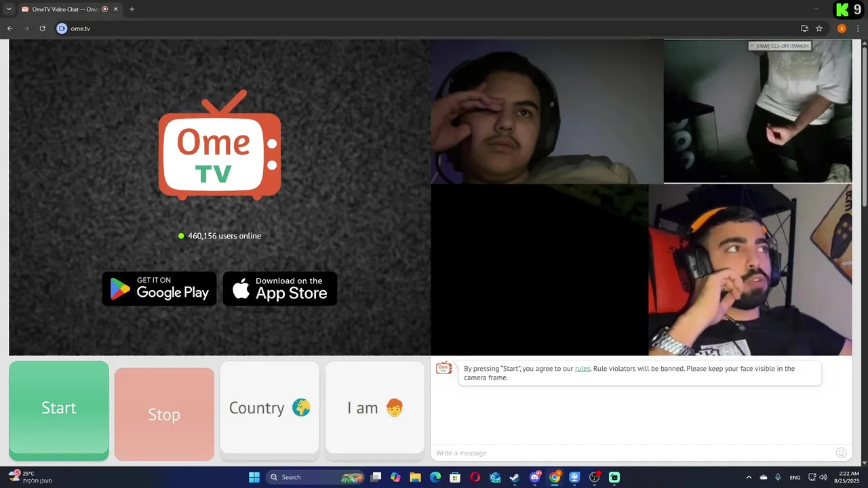Open Steam from taskbar
The height and width of the screenshot is (488, 868).
point(515,477)
